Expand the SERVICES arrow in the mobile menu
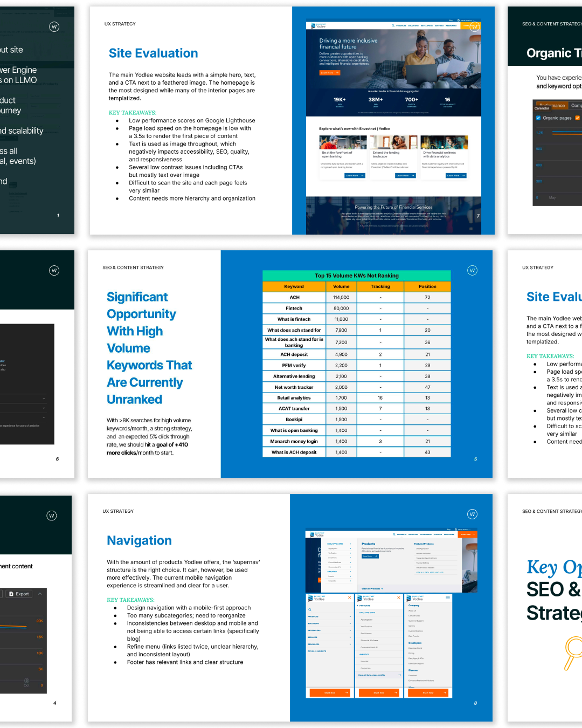The width and height of the screenshot is (582, 728). (x=350, y=637)
